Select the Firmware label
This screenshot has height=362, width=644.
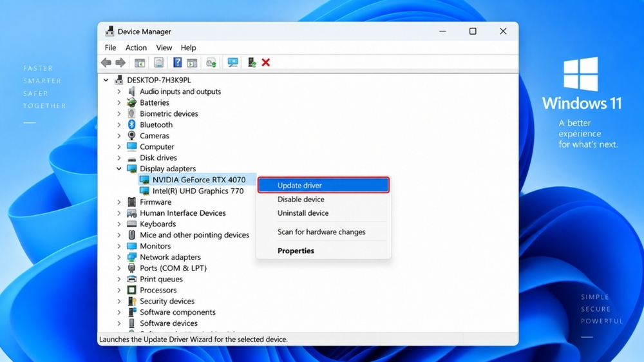pos(155,202)
